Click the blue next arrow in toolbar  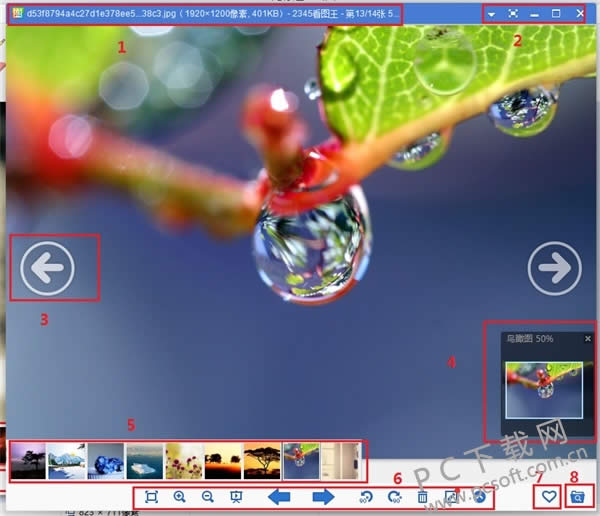[323, 497]
